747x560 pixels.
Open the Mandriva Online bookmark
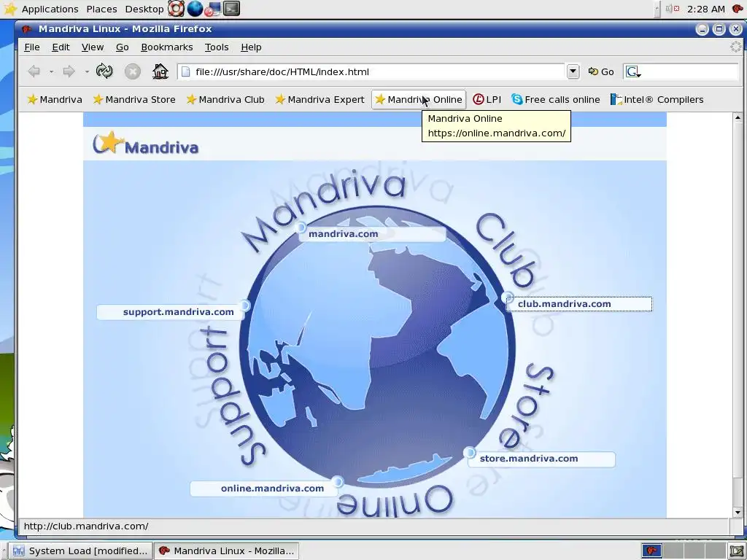[x=418, y=99]
